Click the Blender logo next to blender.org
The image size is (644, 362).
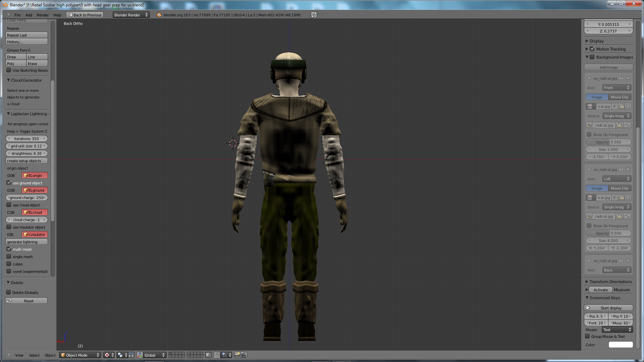[x=159, y=15]
